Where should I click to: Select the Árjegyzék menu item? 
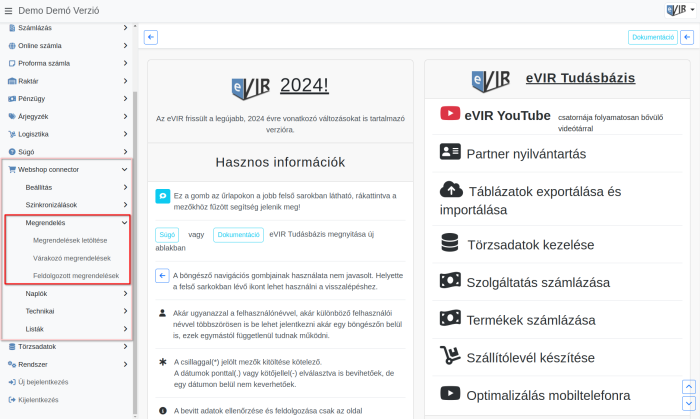33,116
